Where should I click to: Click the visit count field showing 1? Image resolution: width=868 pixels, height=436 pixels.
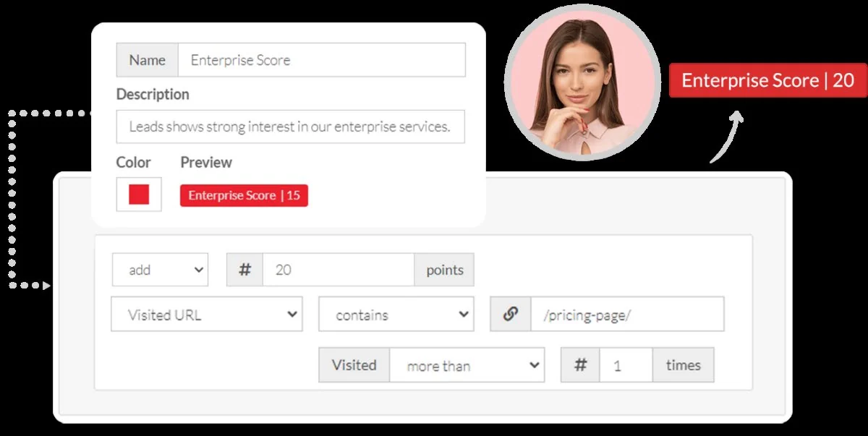[626, 365]
